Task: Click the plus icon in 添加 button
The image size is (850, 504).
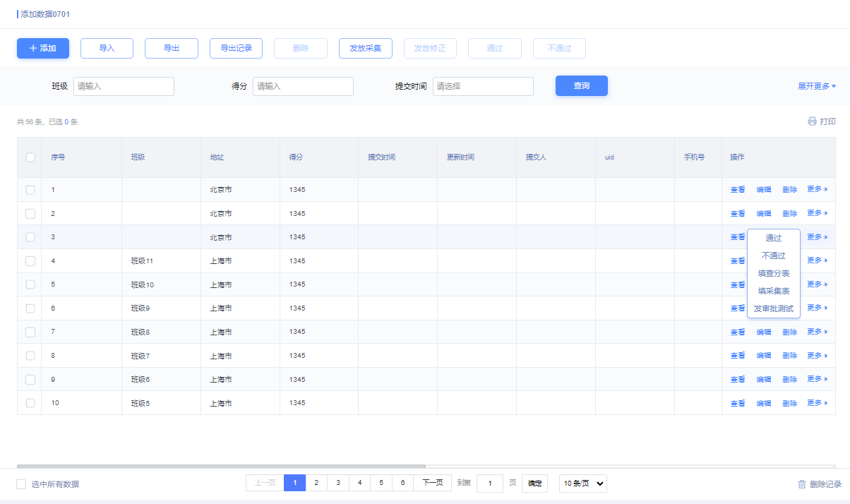Action: click(x=33, y=49)
